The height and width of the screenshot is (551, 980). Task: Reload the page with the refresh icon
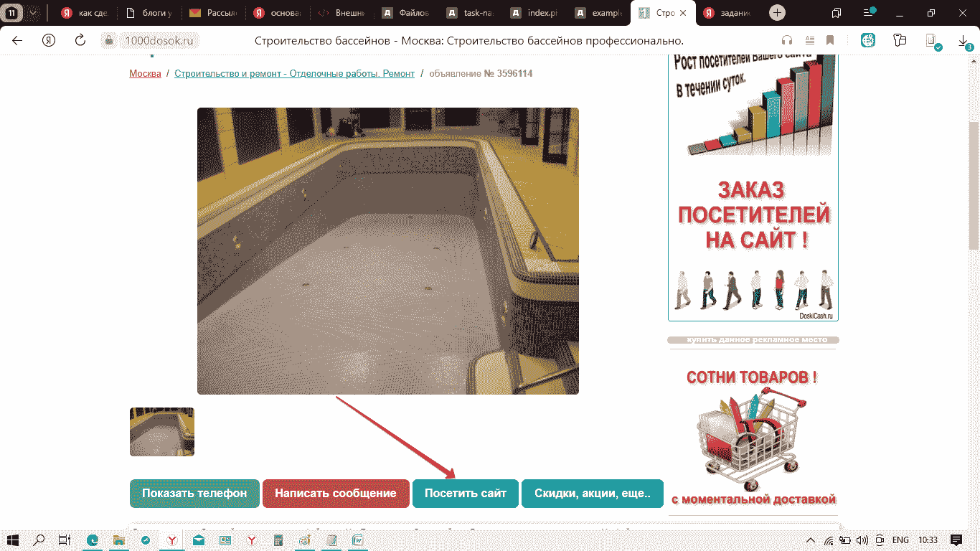(80, 40)
